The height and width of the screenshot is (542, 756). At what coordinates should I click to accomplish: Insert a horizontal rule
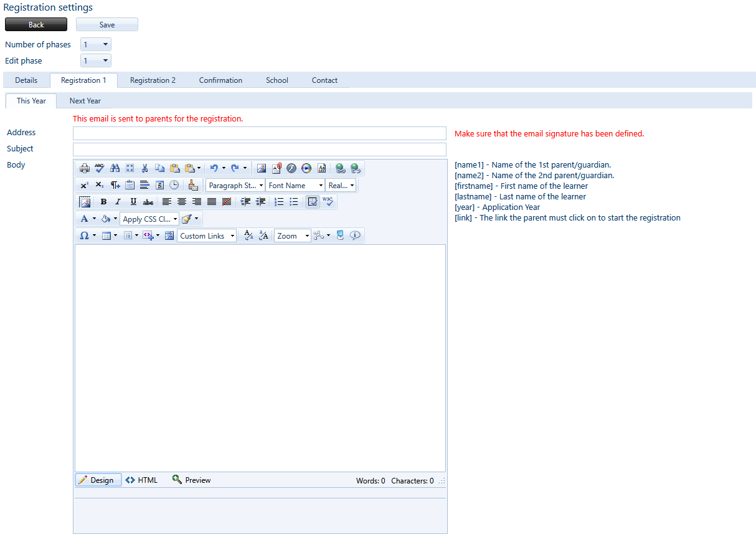point(144,185)
